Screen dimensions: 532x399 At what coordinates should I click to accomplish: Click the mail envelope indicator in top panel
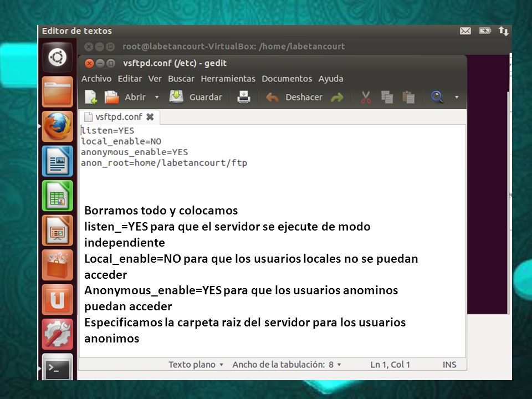(465, 31)
